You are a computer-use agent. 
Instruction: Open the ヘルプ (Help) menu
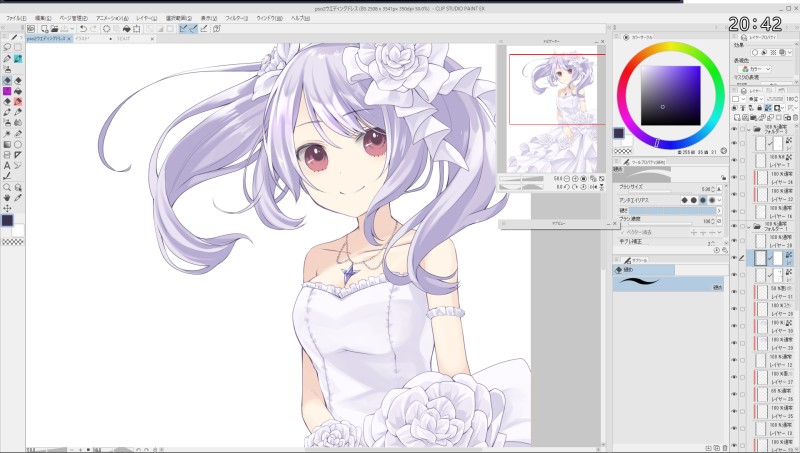click(x=300, y=18)
